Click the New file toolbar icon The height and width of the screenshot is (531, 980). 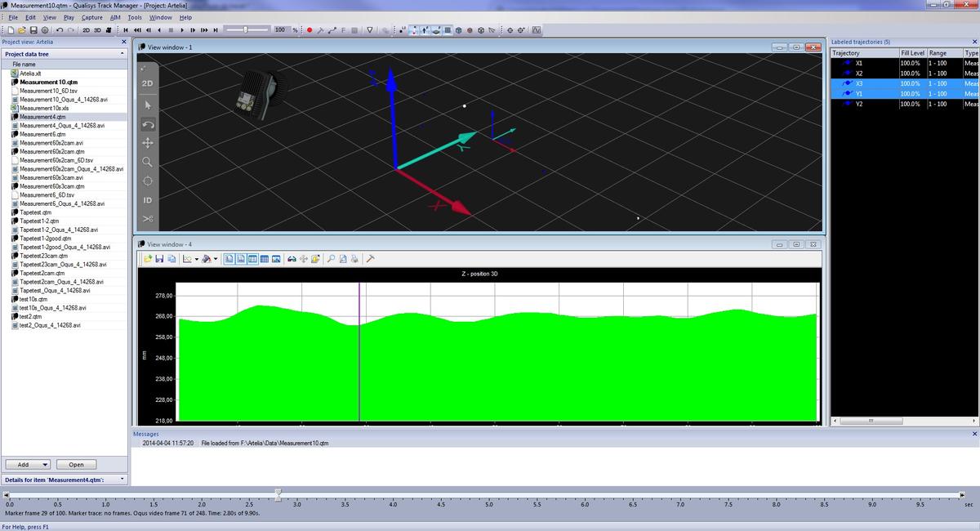pos(11,30)
